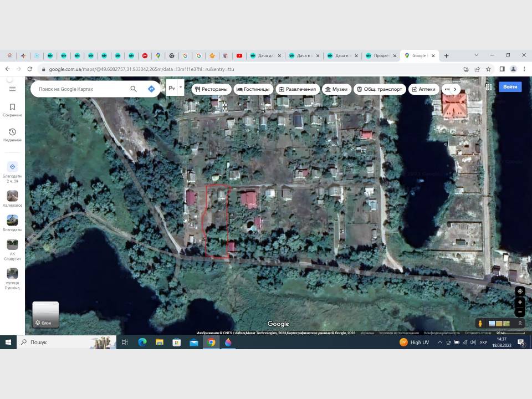Open the High UV weather widget
Image resolution: width=532 pixels, height=399 pixels.
click(x=415, y=342)
